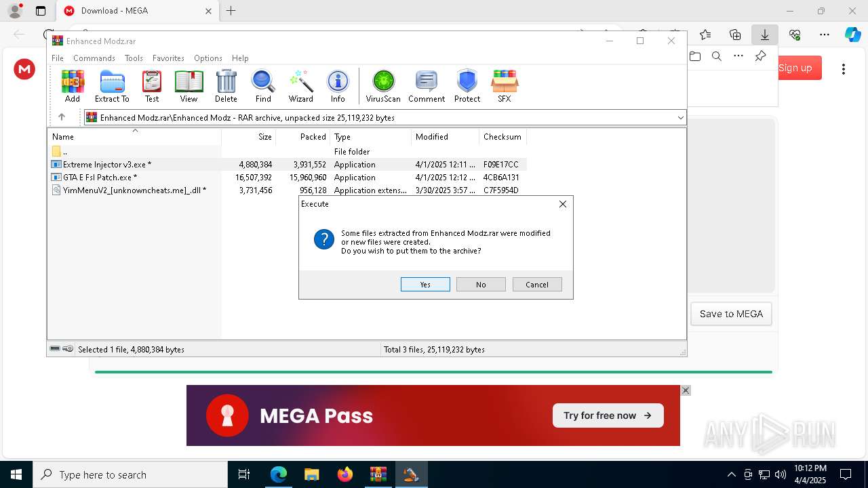
Task: Open Firefox from the taskbar
Action: (x=344, y=474)
